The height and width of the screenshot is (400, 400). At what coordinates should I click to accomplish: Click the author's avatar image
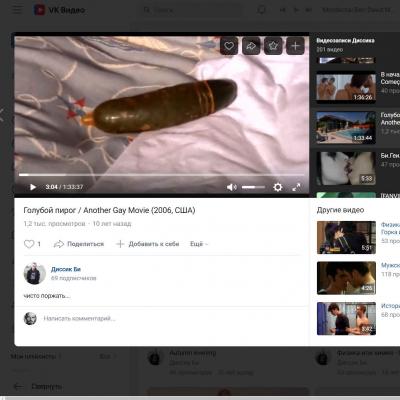click(x=34, y=274)
